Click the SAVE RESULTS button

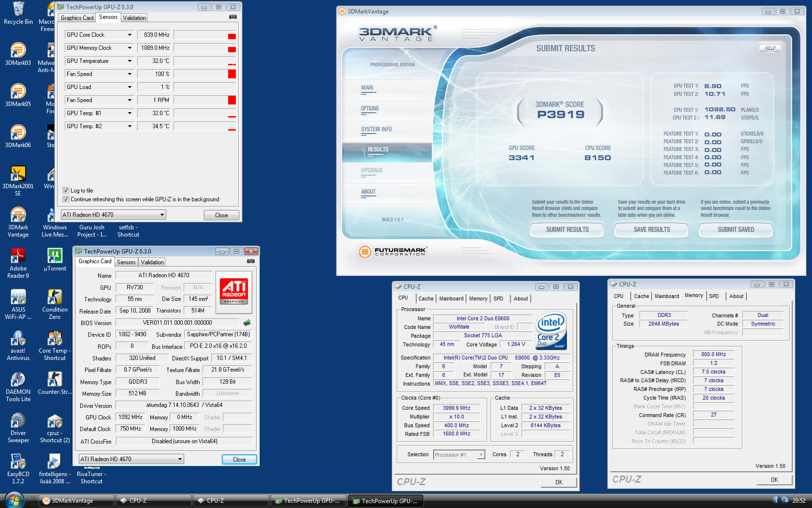click(x=652, y=230)
